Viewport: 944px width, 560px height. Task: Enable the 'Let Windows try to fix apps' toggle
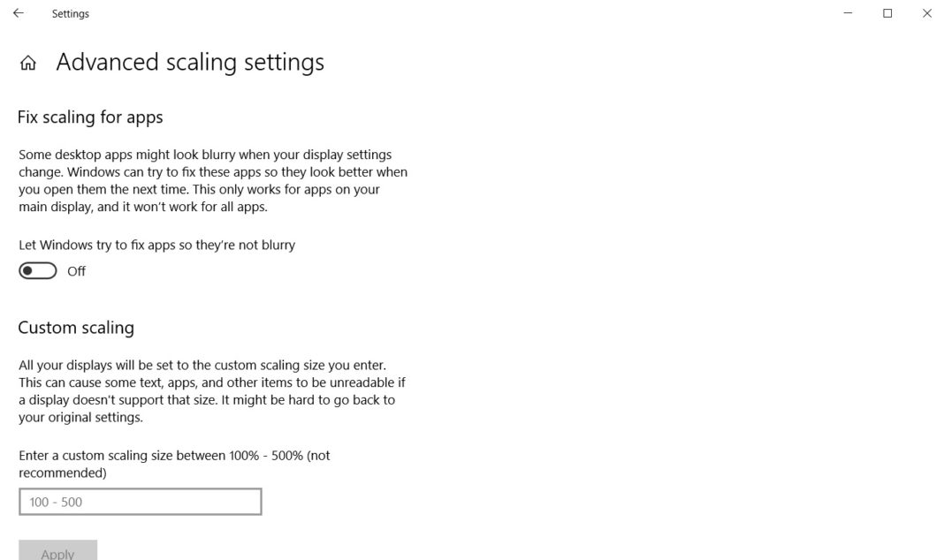tap(37, 270)
